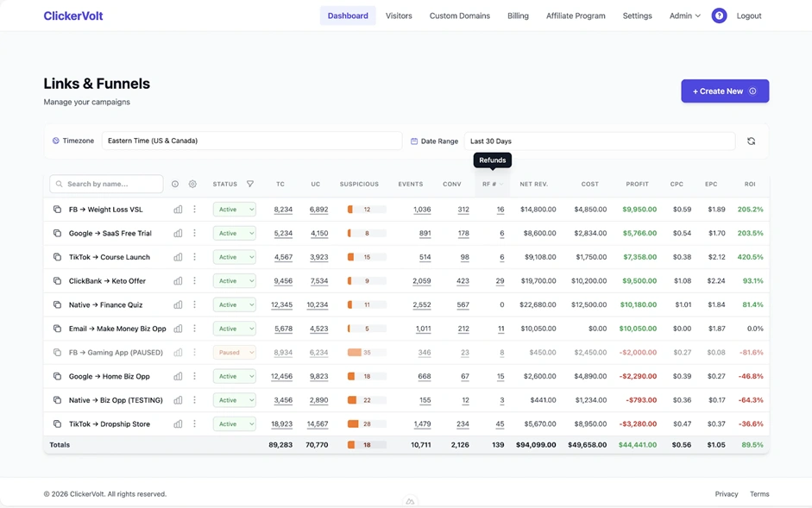Copy link for FB → Weight Loss VSL

click(x=57, y=210)
